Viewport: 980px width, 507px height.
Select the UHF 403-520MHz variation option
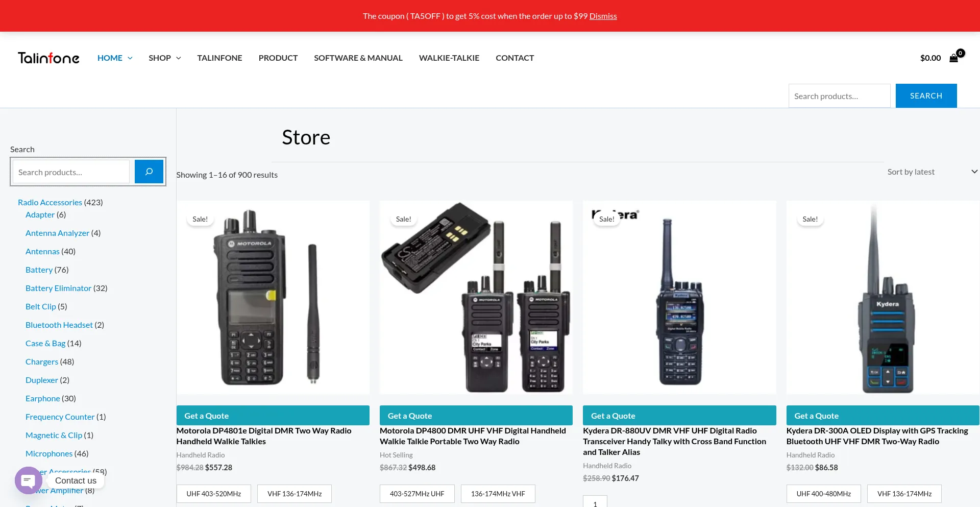point(213,494)
